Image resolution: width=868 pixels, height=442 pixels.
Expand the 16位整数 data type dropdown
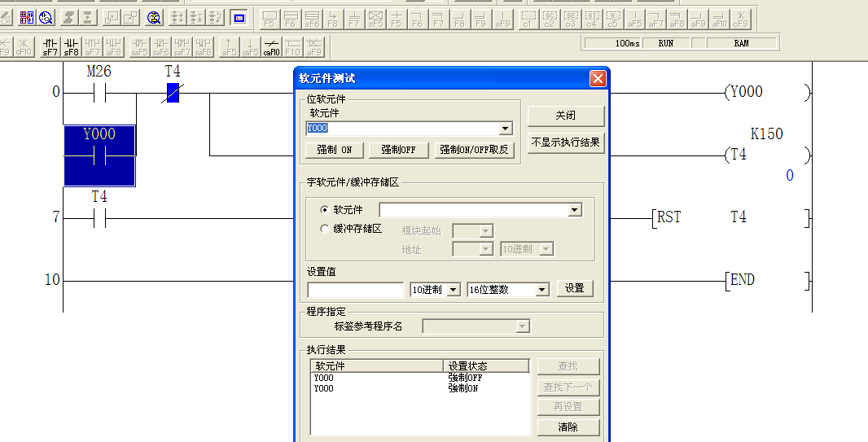pos(541,290)
